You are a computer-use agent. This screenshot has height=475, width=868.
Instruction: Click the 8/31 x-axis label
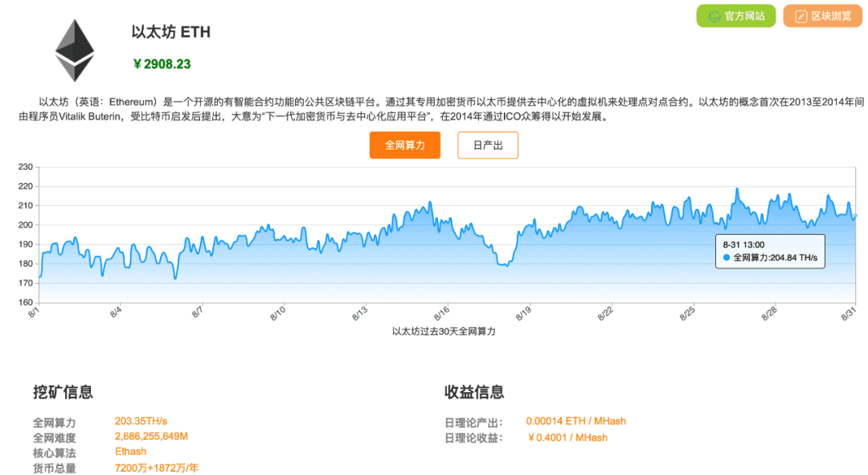(x=849, y=314)
